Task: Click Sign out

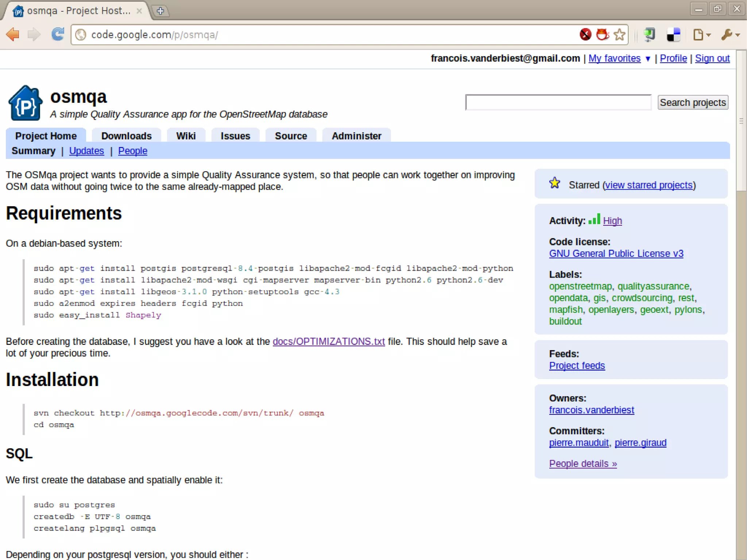Action: 712,58
